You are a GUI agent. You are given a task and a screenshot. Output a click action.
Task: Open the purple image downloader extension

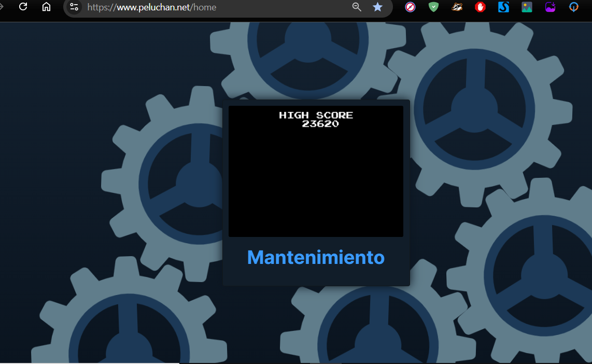[x=551, y=7]
